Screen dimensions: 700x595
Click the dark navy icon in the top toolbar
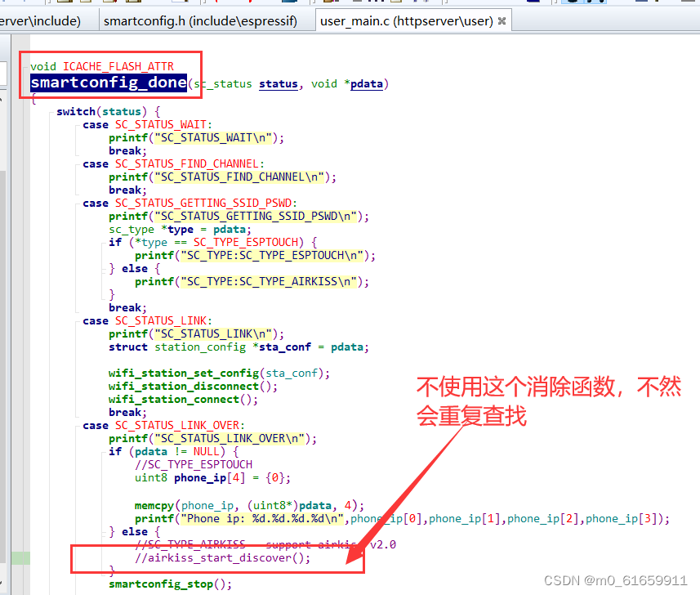tap(642, 2)
